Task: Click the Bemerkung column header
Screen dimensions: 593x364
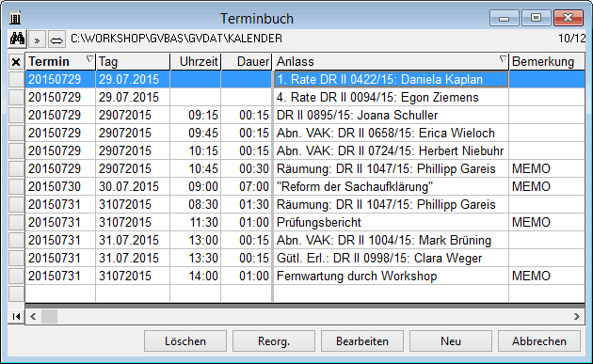Action: [547, 62]
